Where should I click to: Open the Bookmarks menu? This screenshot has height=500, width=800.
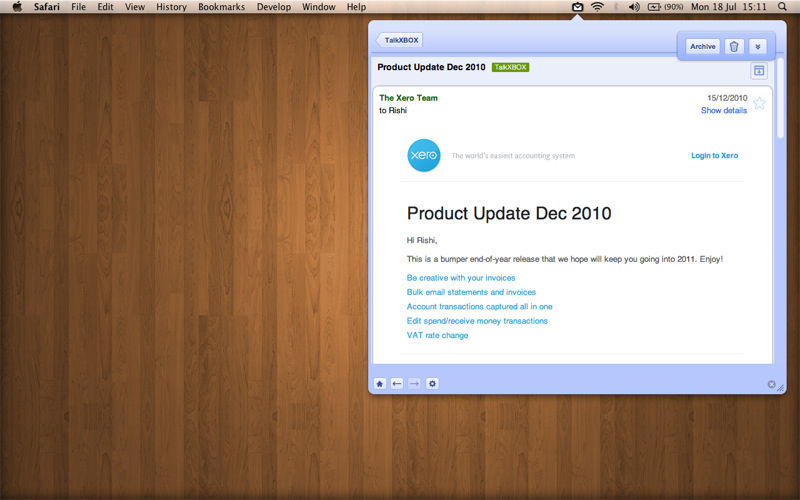click(221, 7)
